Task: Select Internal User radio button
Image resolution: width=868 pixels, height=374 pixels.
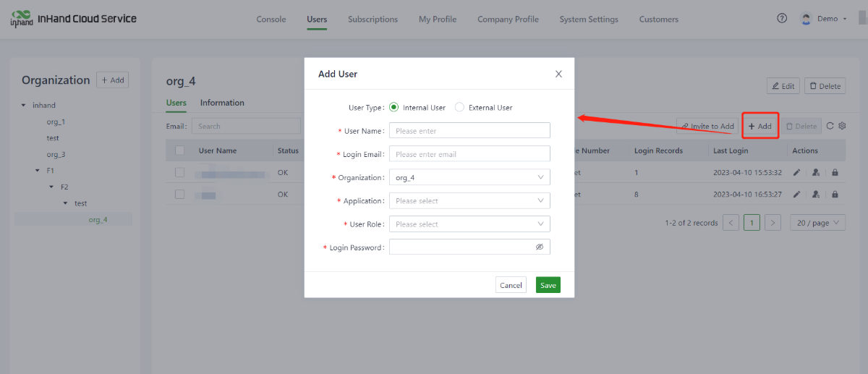Action: pos(394,108)
